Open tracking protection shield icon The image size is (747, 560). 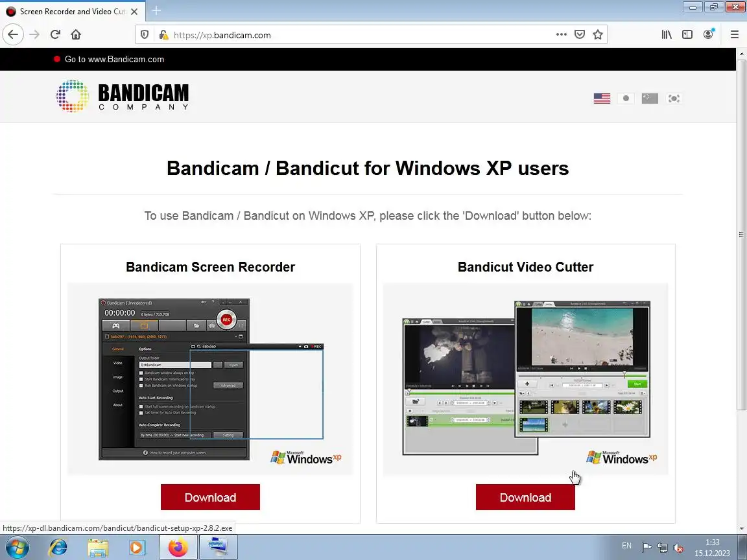[145, 35]
